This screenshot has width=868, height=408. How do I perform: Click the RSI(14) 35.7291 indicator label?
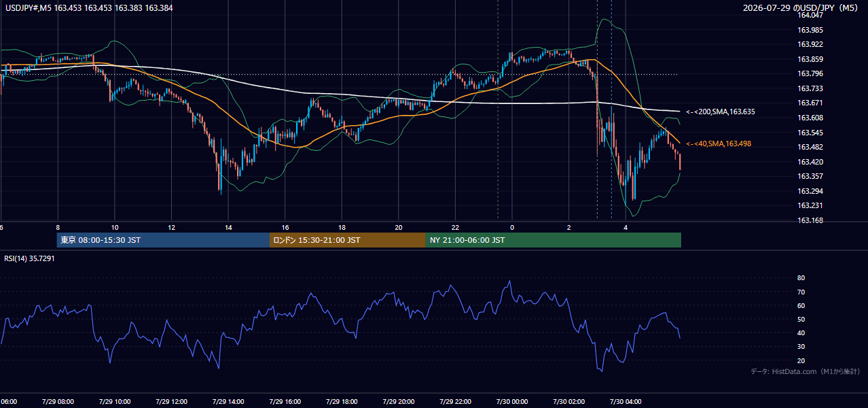pyautogui.click(x=29, y=259)
